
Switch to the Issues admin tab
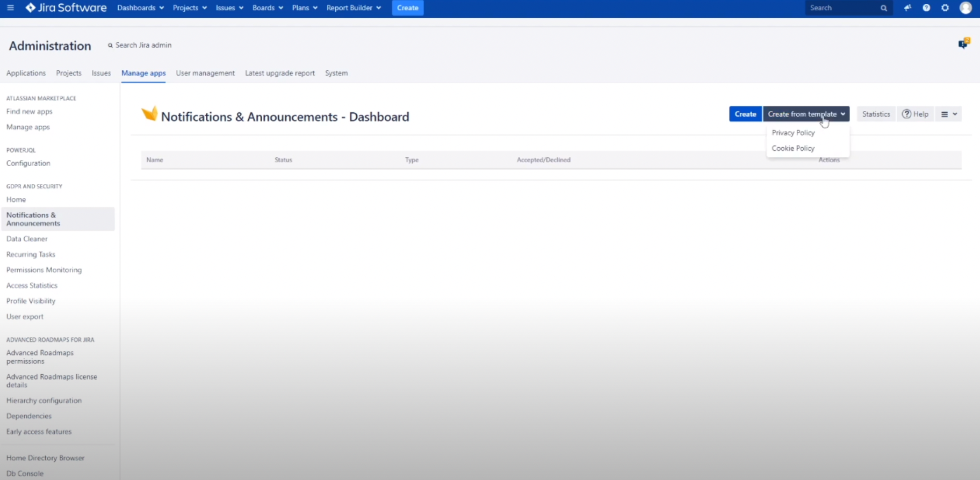point(101,73)
